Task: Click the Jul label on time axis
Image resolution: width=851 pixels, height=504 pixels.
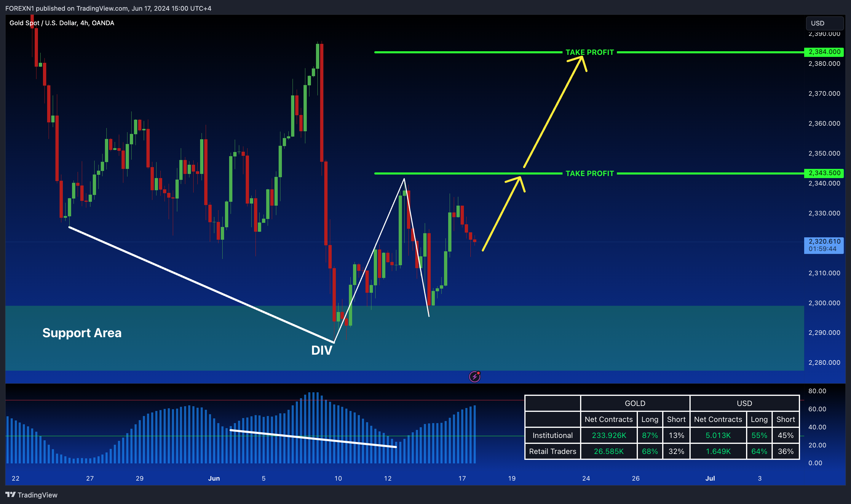Action: click(x=710, y=479)
